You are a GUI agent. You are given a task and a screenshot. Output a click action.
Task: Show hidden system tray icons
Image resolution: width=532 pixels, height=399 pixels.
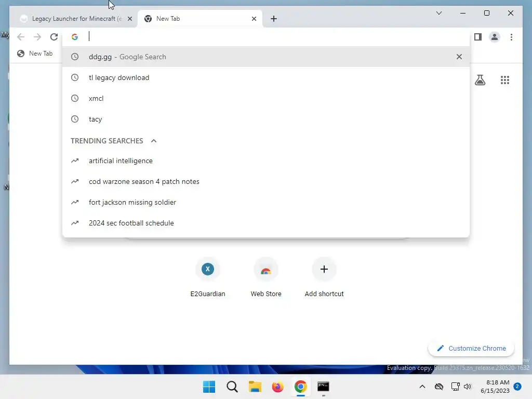point(422,387)
